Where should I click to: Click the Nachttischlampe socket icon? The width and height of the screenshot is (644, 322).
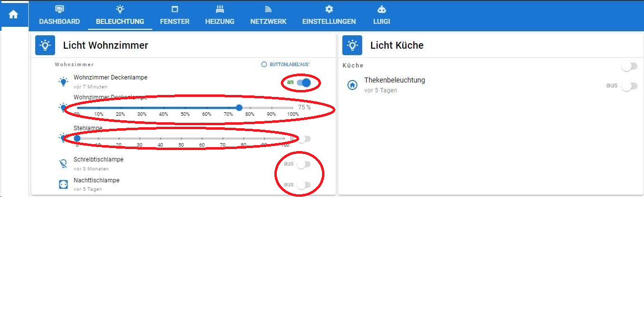(x=63, y=184)
